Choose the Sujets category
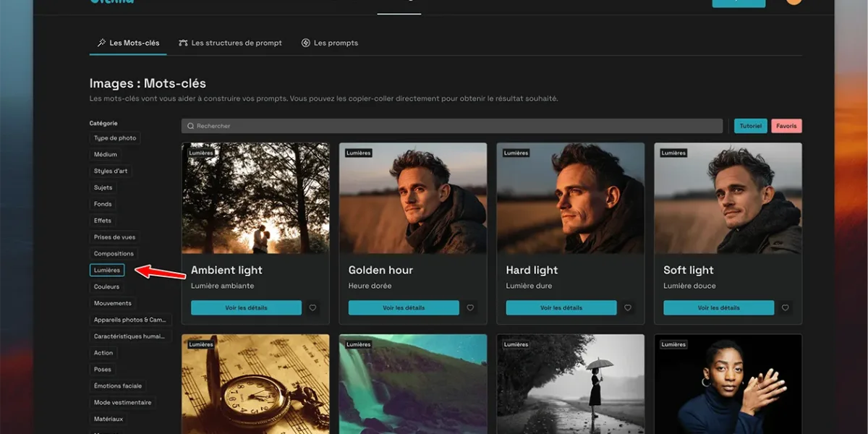The height and width of the screenshot is (434, 868). tap(103, 187)
